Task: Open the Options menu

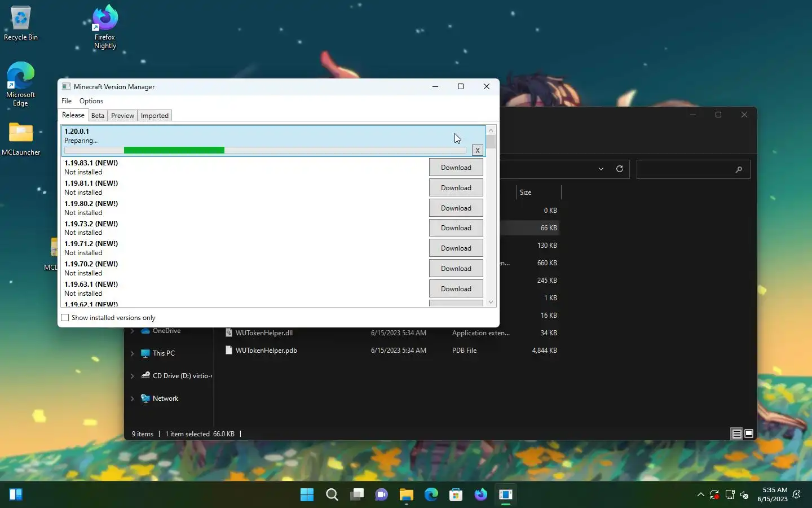Action: [x=91, y=101]
